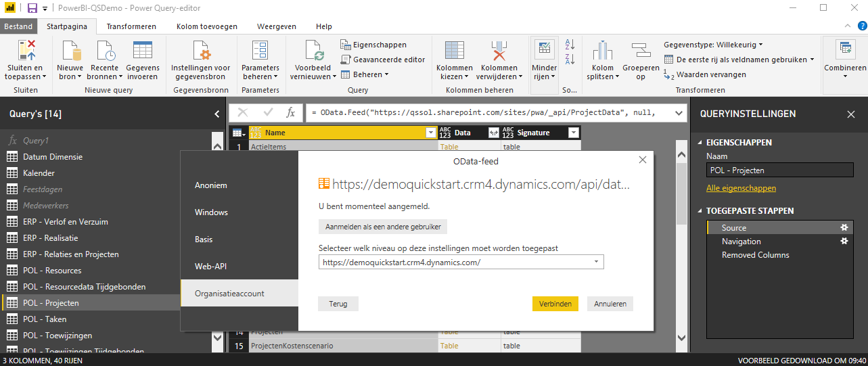This screenshot has height=366, width=868.
Task: Switch to Startpagina tab
Action: (x=67, y=26)
